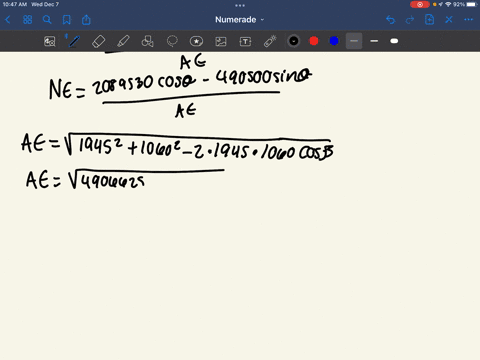Add a new page
This screenshot has height=360, width=480.
429,20
